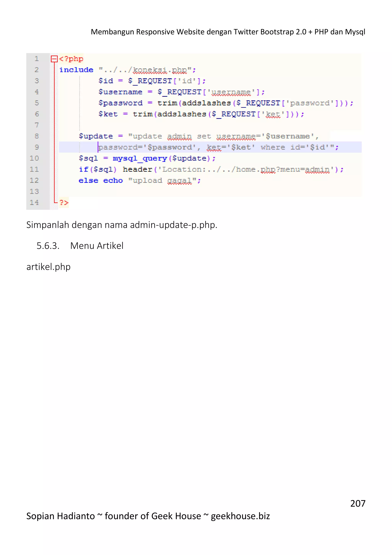The height and width of the screenshot is (555, 392).
Task: Click the Sopian Hadianto footer line
Action: pyautogui.click(x=148, y=516)
